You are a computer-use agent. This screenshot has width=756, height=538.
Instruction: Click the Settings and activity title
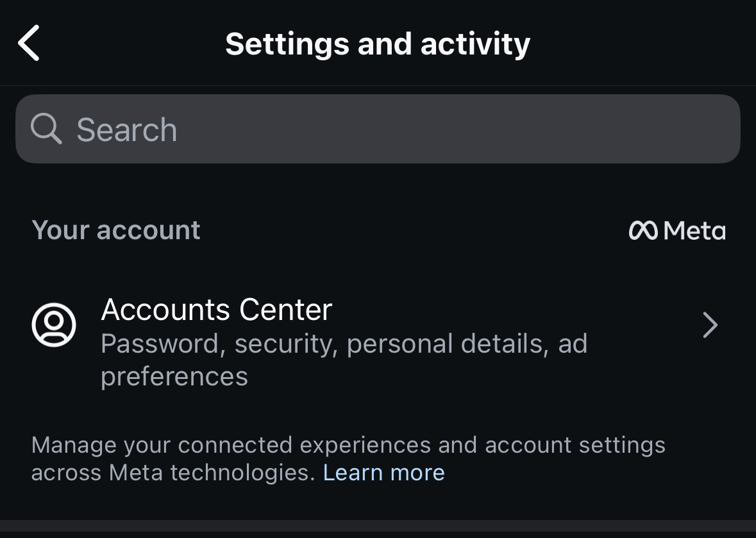tap(378, 44)
